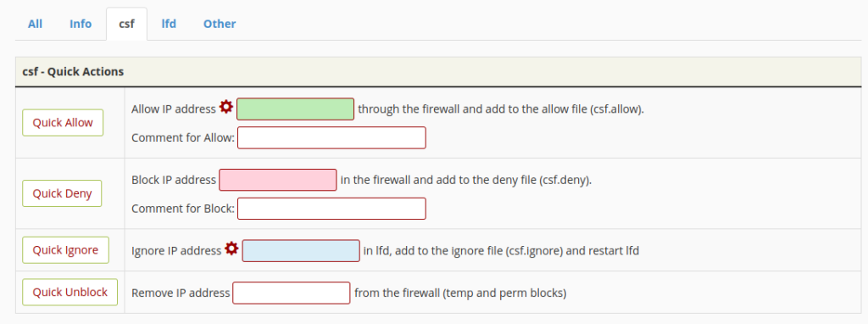Focus the Remove IP address field
Image resolution: width=868 pixels, height=324 pixels.
click(292, 293)
